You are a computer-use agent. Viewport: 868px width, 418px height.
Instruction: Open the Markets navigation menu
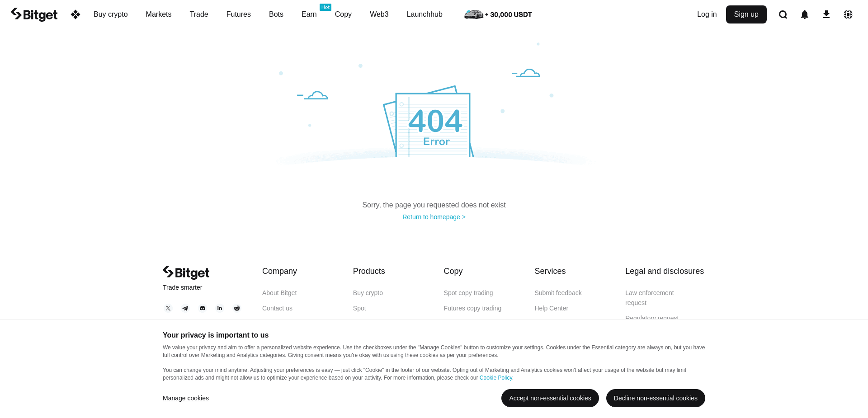pos(158,14)
